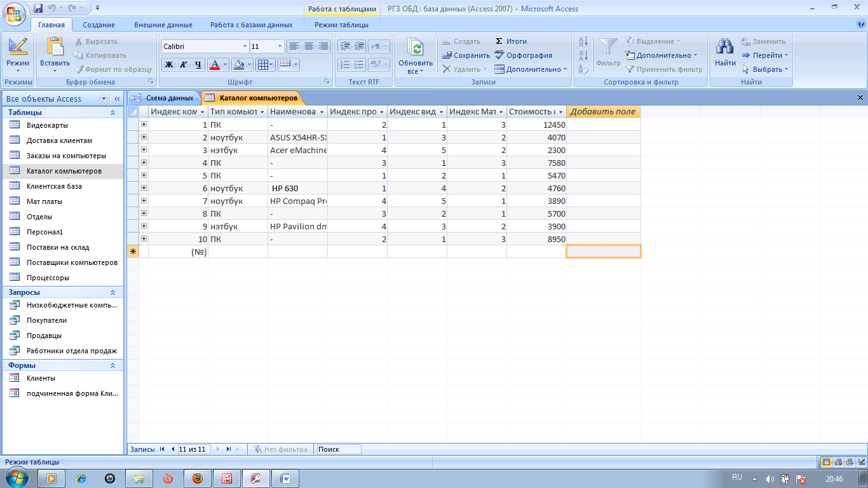Click Сохранить record command
The width and height of the screenshot is (868, 488).
tap(466, 55)
